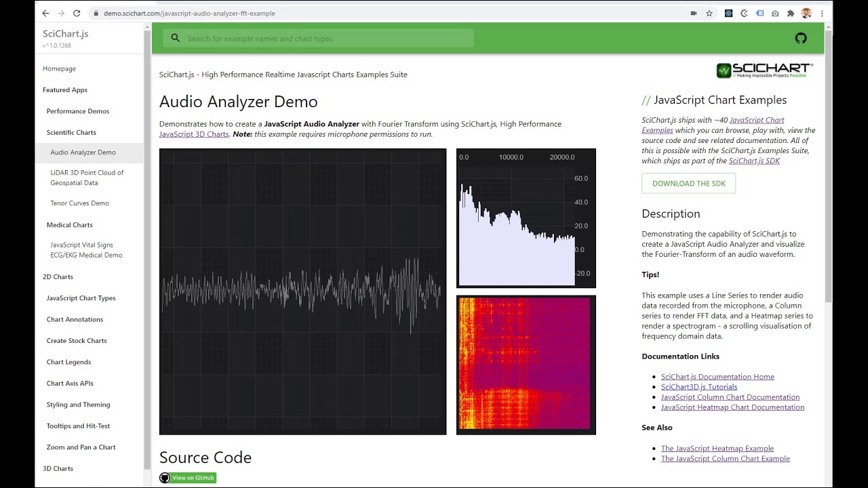Click the camera screenshot extension icon

pyautogui.click(x=775, y=13)
